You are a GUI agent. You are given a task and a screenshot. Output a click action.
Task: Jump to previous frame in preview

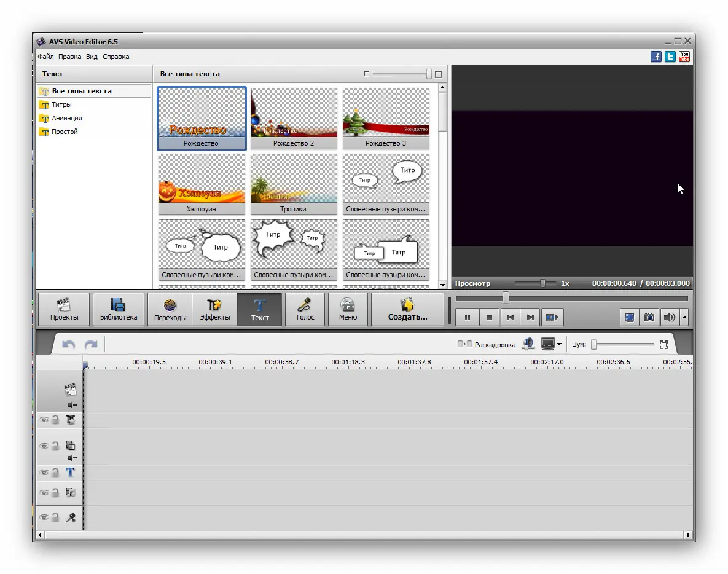click(x=511, y=317)
